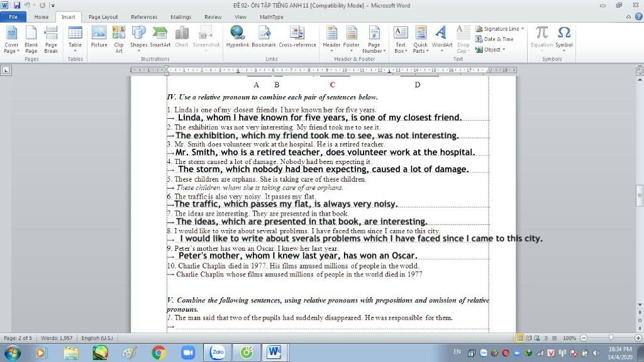Click the EN language indicator in tray

[457, 352]
